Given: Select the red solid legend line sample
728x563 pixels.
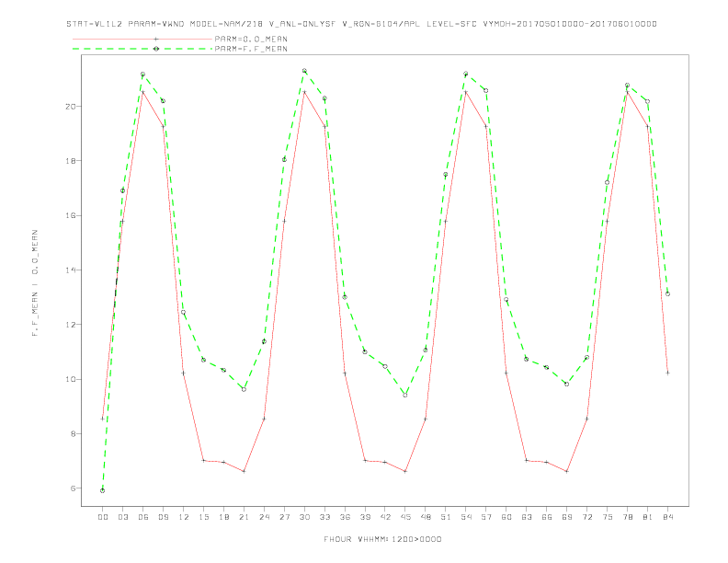Looking at the screenshot, I should 142,39.
